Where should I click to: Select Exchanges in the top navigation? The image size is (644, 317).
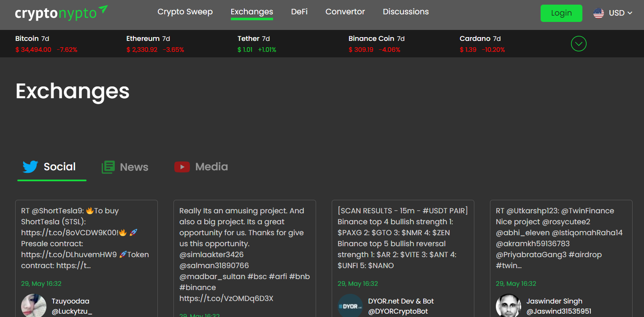tap(252, 12)
